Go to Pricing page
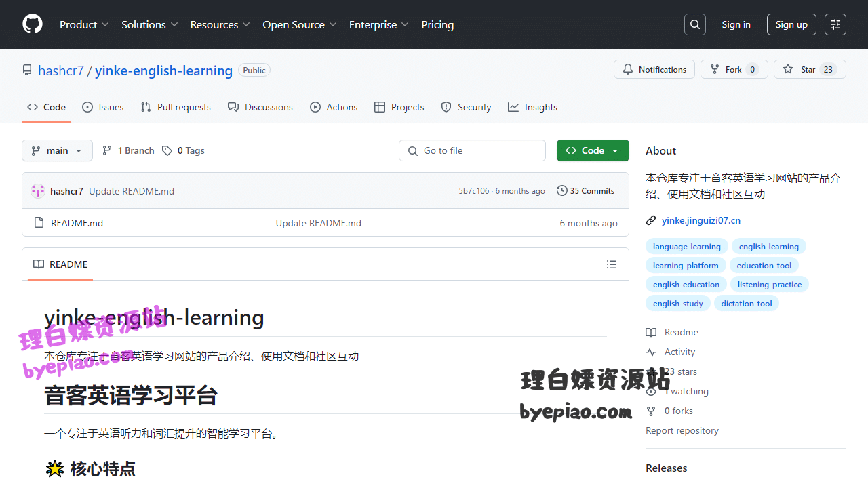 (x=437, y=24)
